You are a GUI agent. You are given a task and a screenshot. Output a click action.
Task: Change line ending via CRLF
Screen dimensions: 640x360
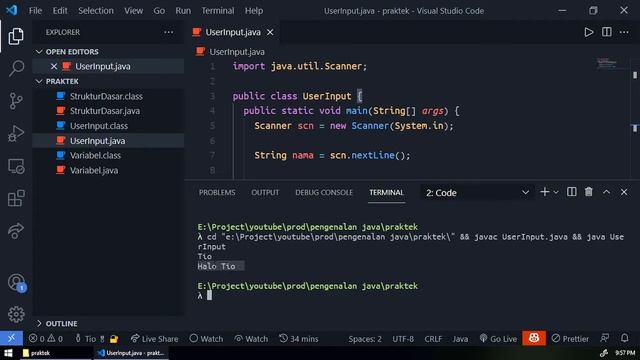coord(433,339)
